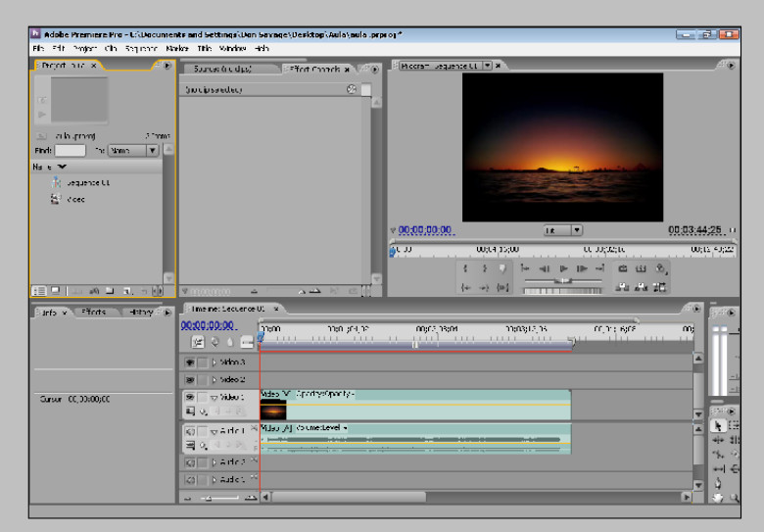Toggle Snap in the timeline header
The width and height of the screenshot is (764, 532).
coord(197,343)
